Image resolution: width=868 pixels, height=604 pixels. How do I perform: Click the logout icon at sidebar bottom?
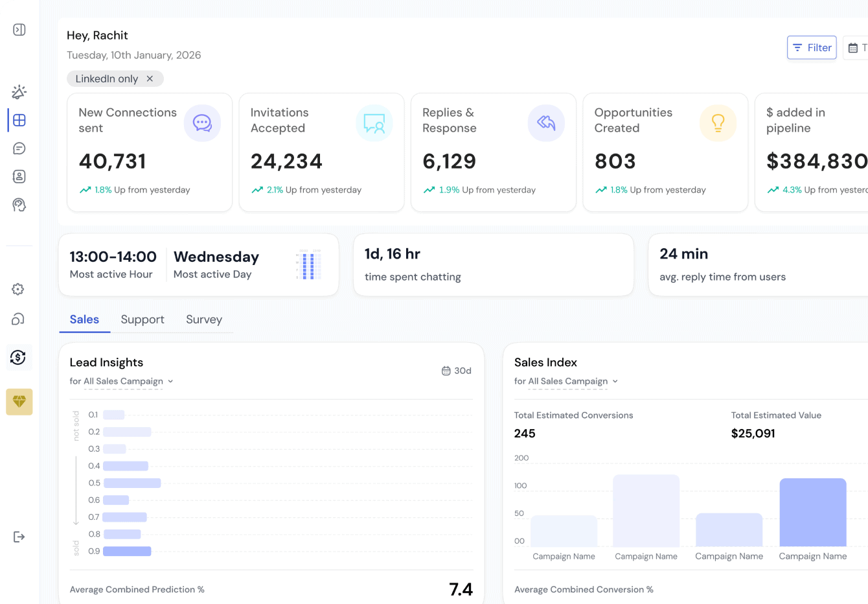click(x=19, y=536)
